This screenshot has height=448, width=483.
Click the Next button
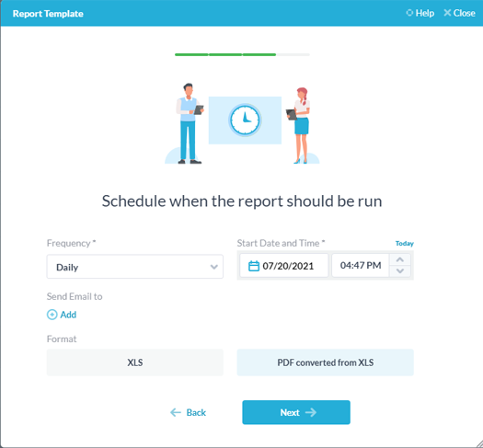click(x=296, y=412)
